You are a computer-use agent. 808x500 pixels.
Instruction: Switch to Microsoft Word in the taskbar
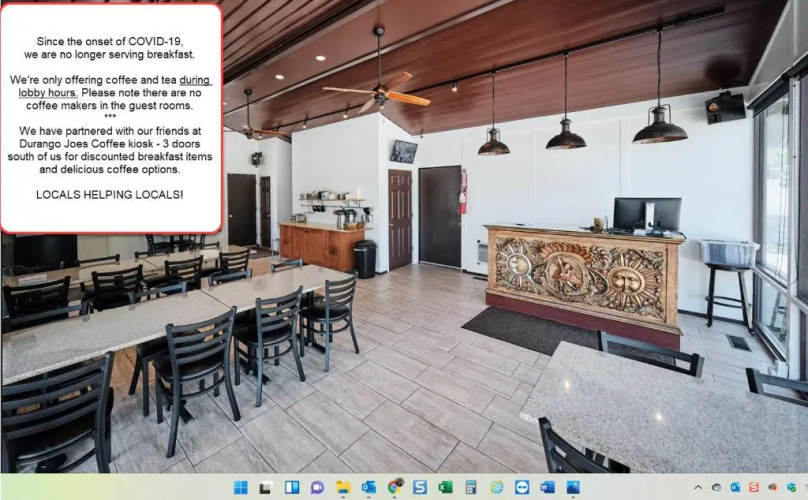[547, 487]
